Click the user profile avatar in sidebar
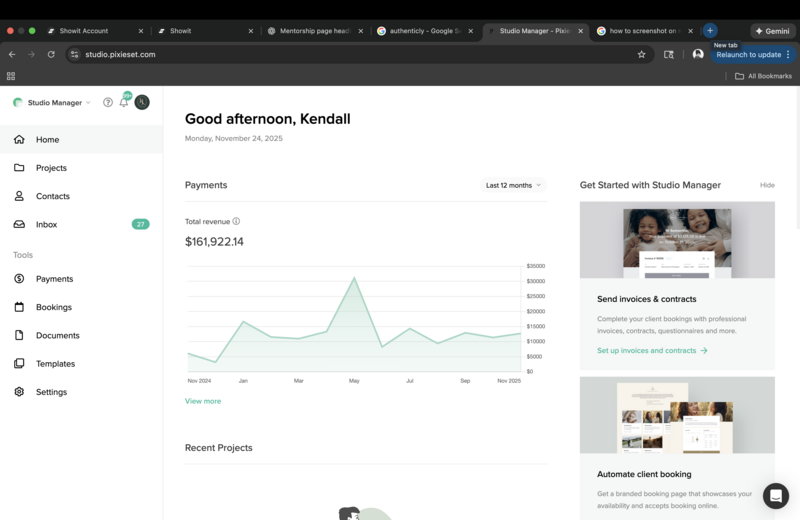Screen dimensions: 800x520 tap(142, 102)
